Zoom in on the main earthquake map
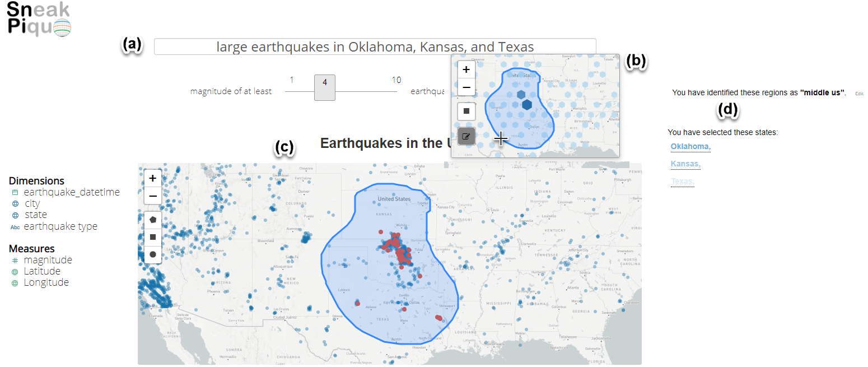 point(152,178)
